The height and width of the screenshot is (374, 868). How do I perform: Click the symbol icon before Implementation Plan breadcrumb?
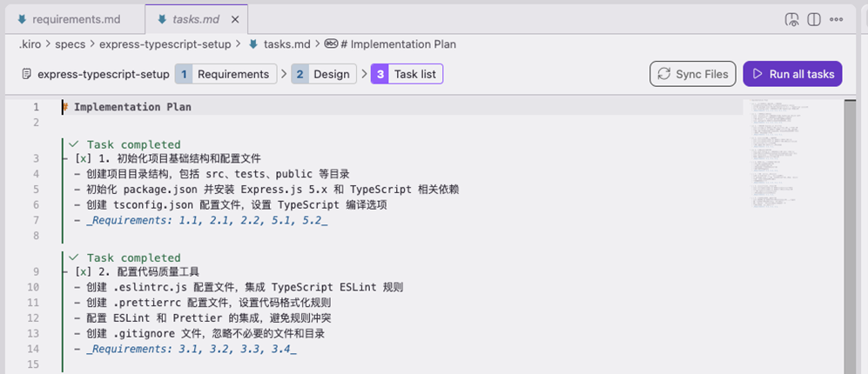click(331, 44)
